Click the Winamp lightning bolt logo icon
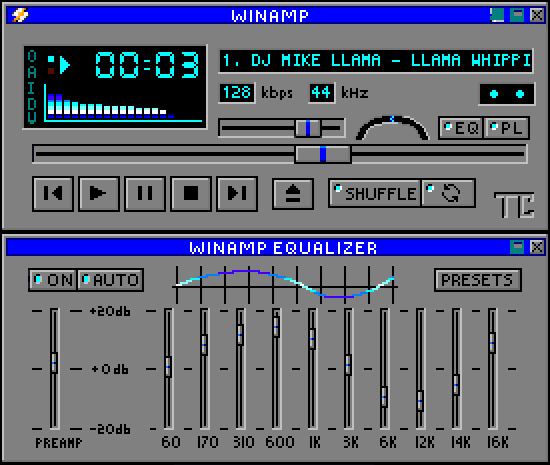Image resolution: width=550 pixels, height=465 pixels. tap(20, 15)
